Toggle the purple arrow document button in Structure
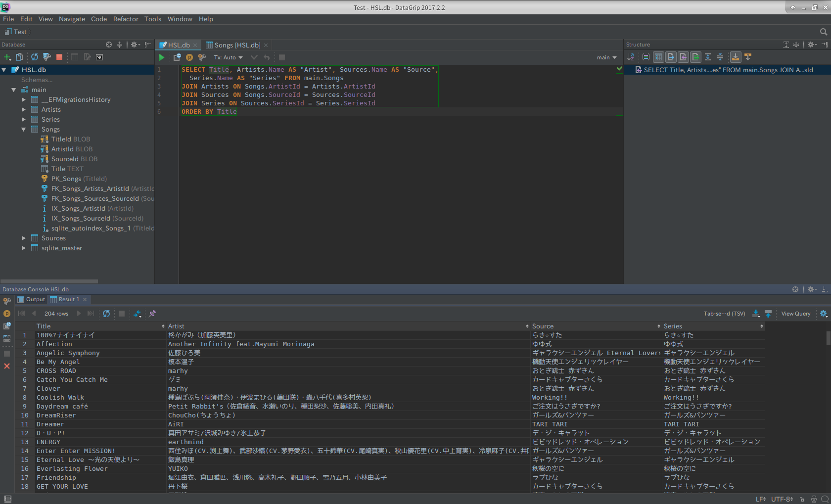Viewport: 831px width, 504px height. (683, 57)
